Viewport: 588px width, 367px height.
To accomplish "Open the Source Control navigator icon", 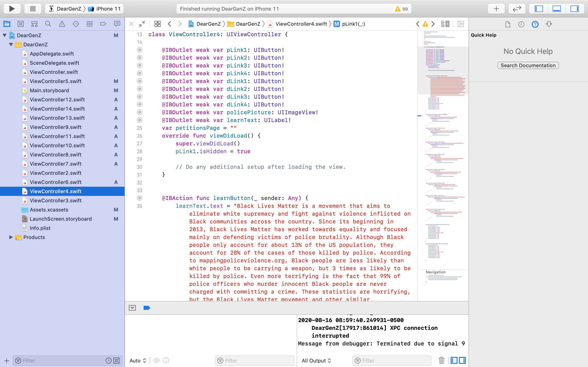I will pyautogui.click(x=21, y=24).
